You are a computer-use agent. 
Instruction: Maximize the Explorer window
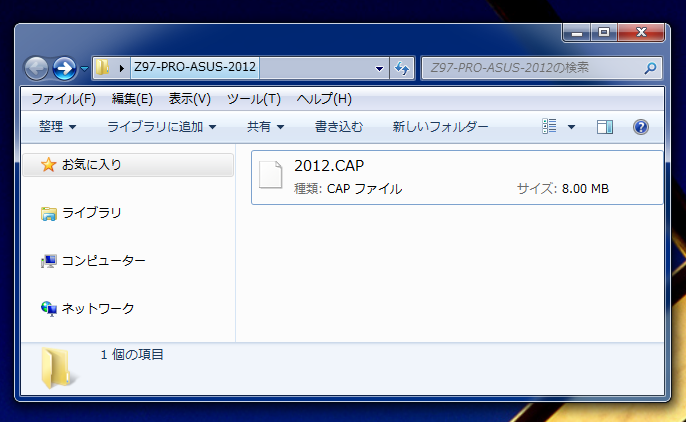pos(604,32)
